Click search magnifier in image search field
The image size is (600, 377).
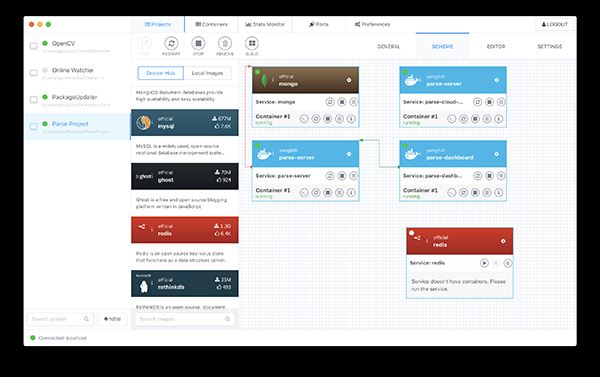(227, 319)
